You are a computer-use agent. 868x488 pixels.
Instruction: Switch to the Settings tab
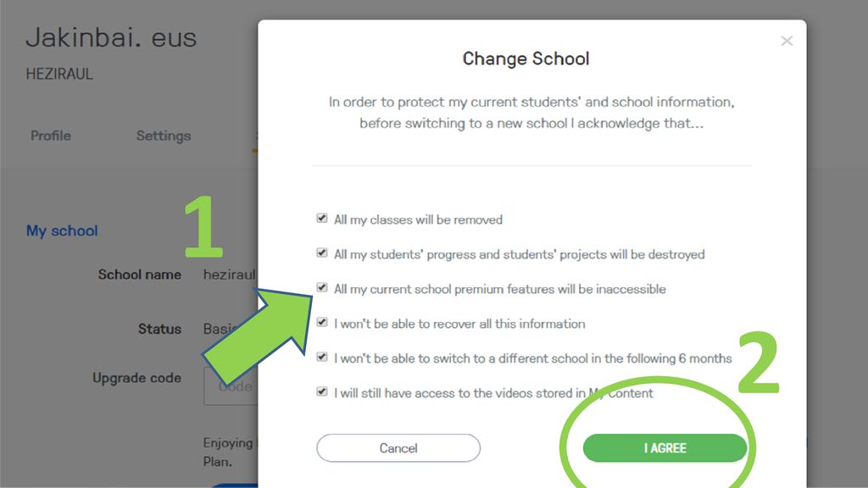[164, 136]
